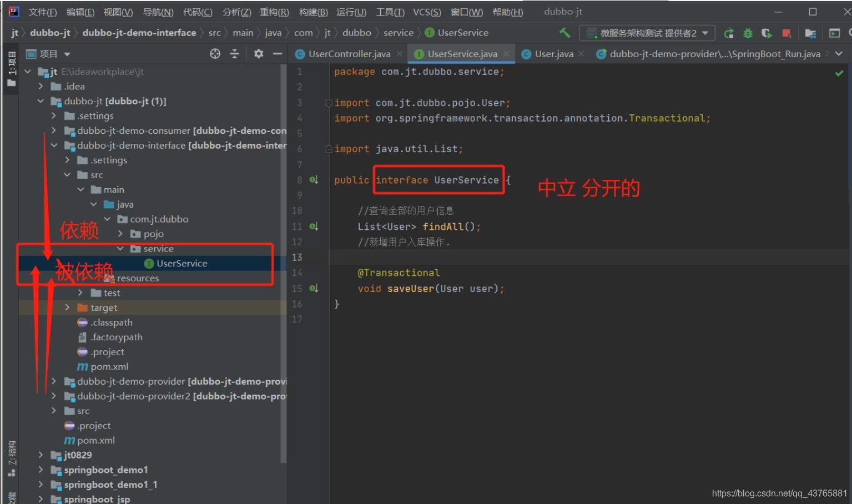The height and width of the screenshot is (504, 852).
Task: Click the dubbo breadcrumb segment
Action: pyautogui.click(x=356, y=33)
